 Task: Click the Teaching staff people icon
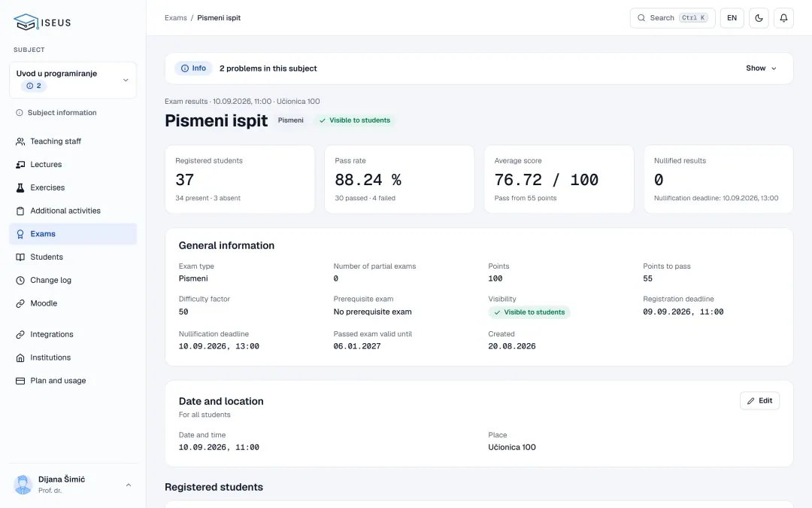(x=20, y=141)
